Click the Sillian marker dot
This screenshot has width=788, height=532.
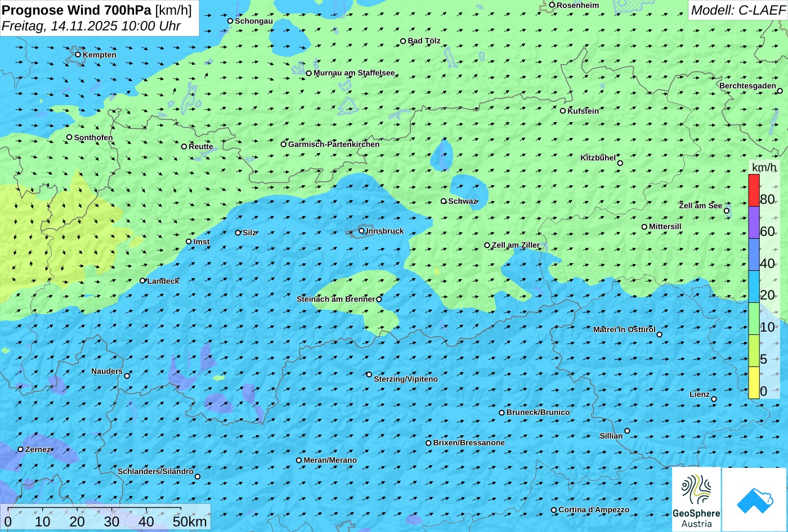pyautogui.click(x=627, y=431)
